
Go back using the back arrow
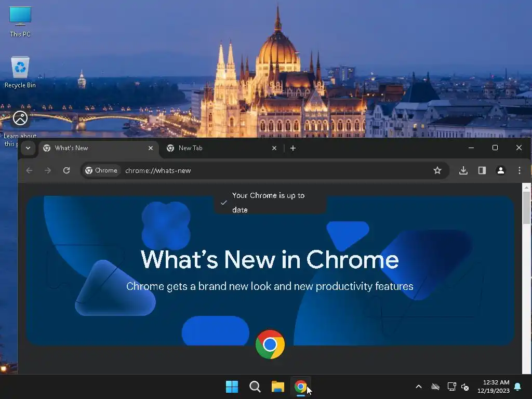pyautogui.click(x=30, y=170)
